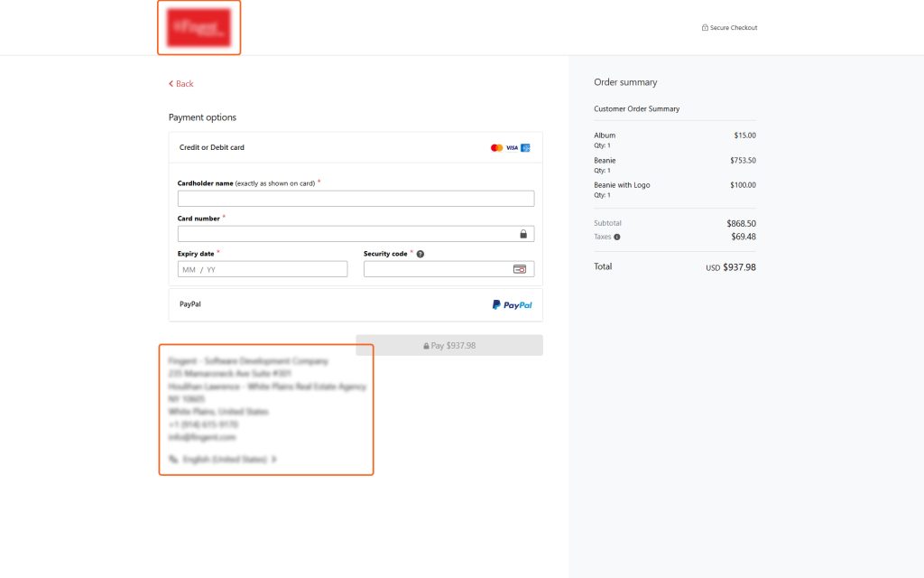Click the info email address link
Viewport: 924px width, 578px height.
pos(202,437)
